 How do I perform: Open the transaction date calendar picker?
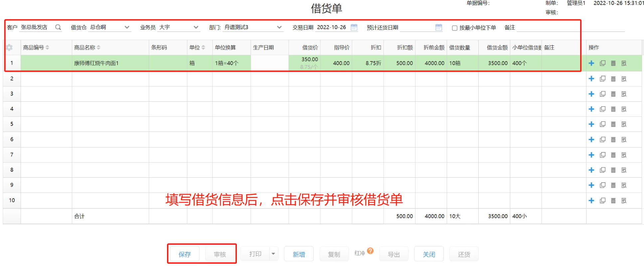coord(354,27)
